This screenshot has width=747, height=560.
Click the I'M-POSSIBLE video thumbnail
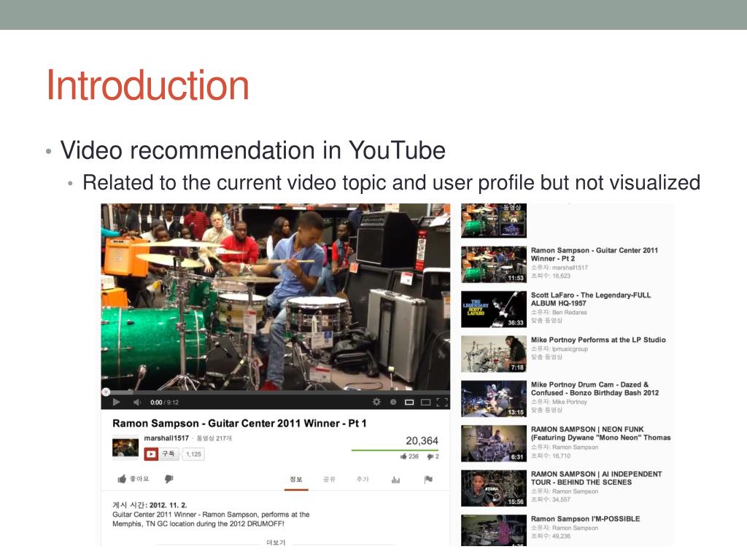tap(494, 530)
